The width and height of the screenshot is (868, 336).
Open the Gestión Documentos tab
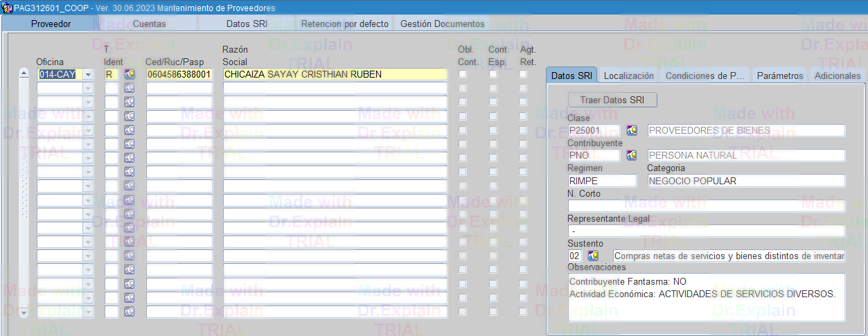pyautogui.click(x=442, y=24)
